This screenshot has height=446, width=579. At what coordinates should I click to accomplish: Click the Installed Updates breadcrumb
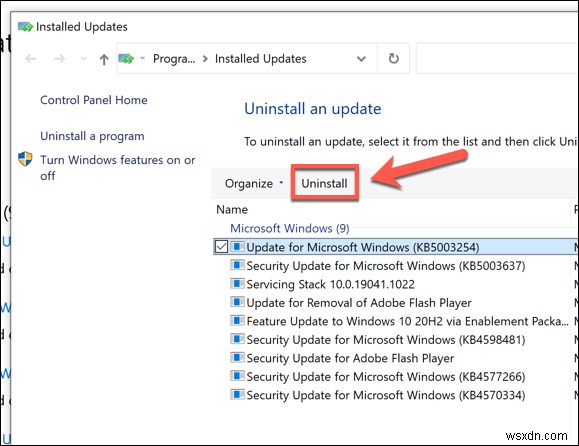pyautogui.click(x=261, y=59)
